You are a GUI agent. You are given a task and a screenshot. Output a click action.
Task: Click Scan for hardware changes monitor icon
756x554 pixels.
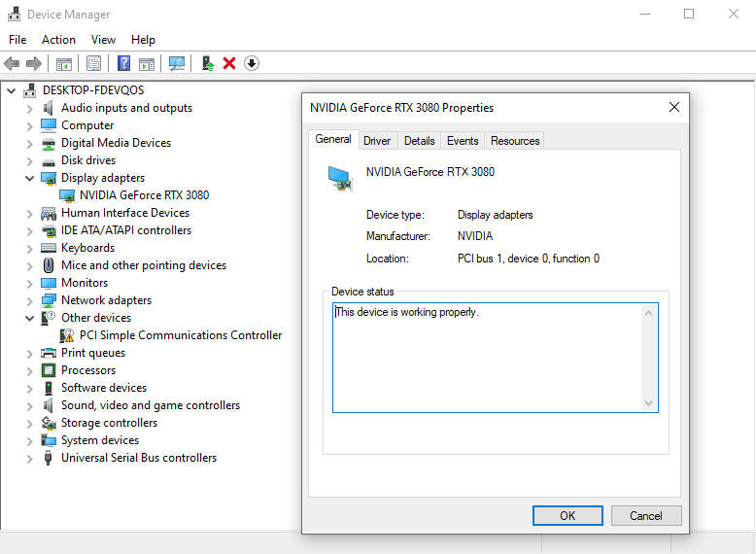tap(177, 63)
